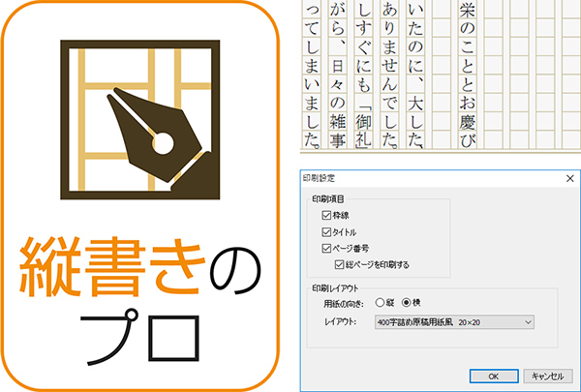Toggle the ページ番号 checkbox
The image size is (581, 392).
pyautogui.click(x=326, y=248)
